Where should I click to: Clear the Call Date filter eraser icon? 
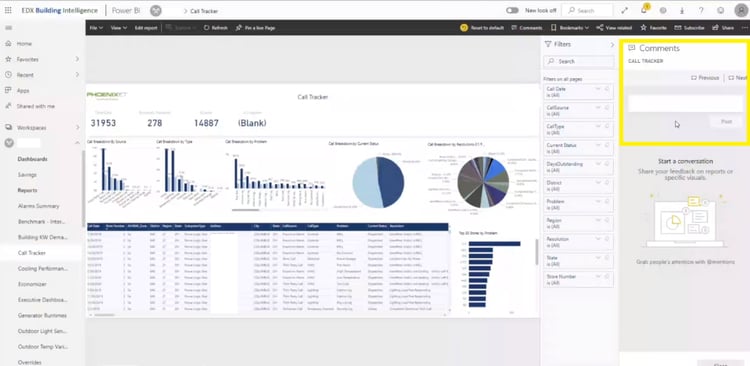click(x=607, y=89)
